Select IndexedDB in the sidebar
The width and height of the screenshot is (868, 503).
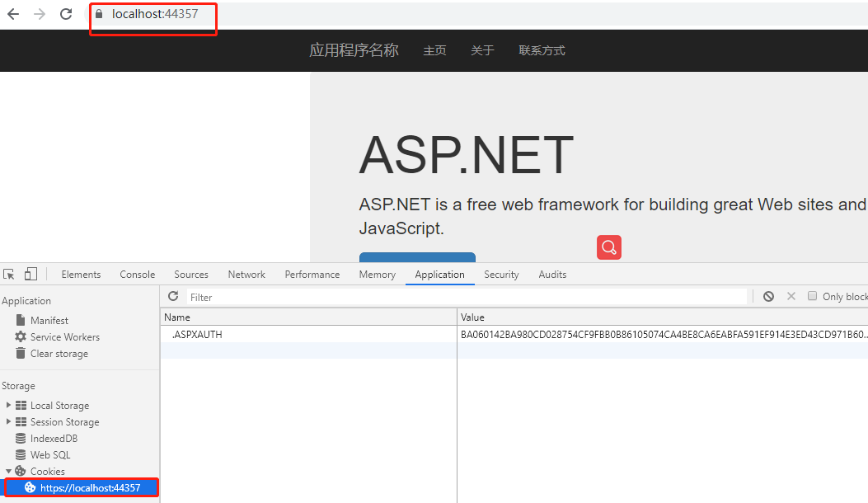coord(54,438)
